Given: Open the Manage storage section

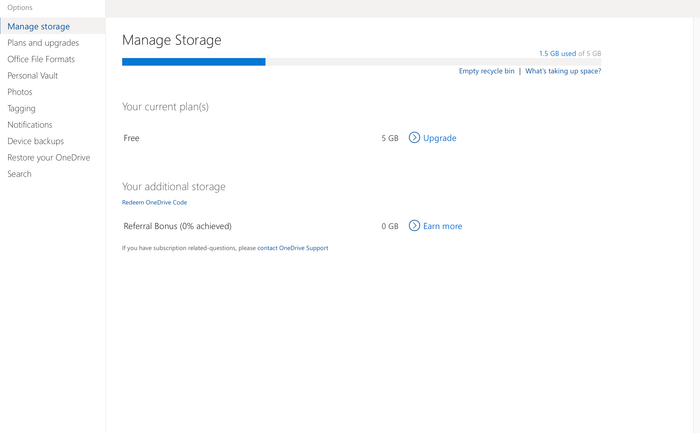Looking at the screenshot, I should [x=38, y=26].
